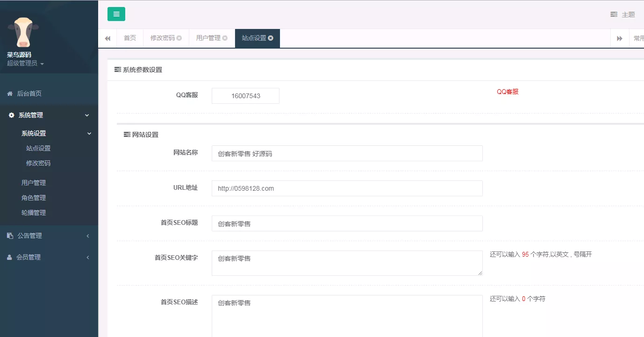
Task: Open the red QQ客服 link
Action: point(508,92)
